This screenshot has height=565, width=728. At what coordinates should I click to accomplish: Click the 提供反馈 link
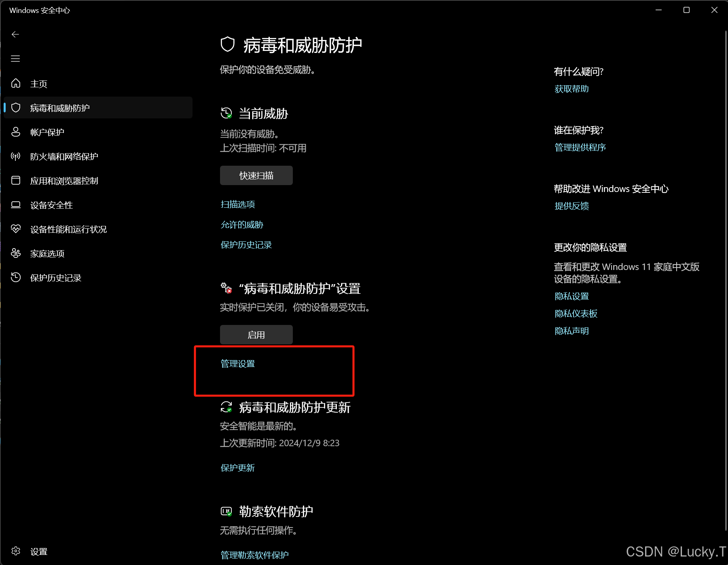click(572, 206)
